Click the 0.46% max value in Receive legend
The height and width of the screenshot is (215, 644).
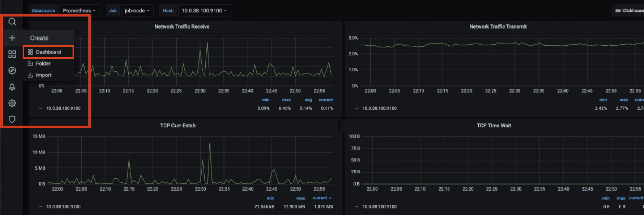click(x=285, y=108)
